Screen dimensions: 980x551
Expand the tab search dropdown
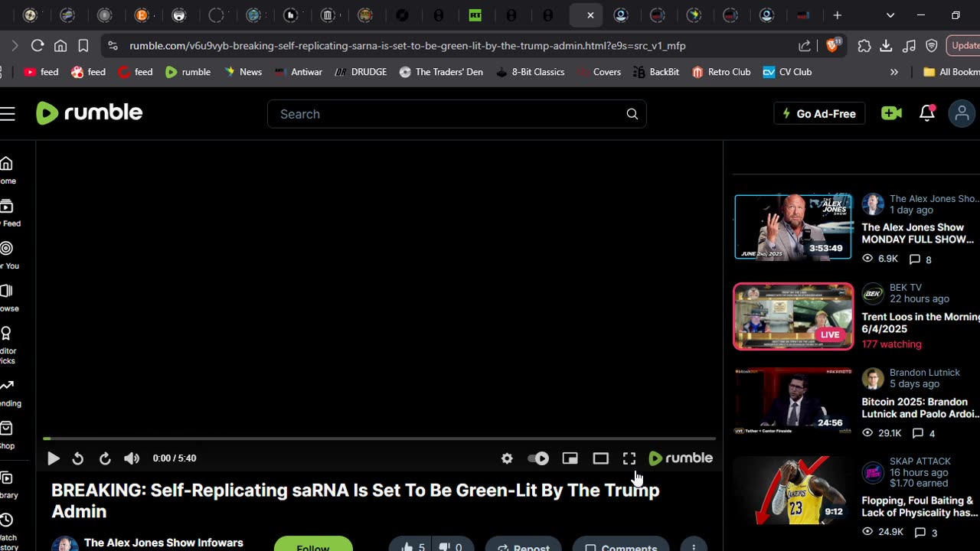click(x=890, y=15)
